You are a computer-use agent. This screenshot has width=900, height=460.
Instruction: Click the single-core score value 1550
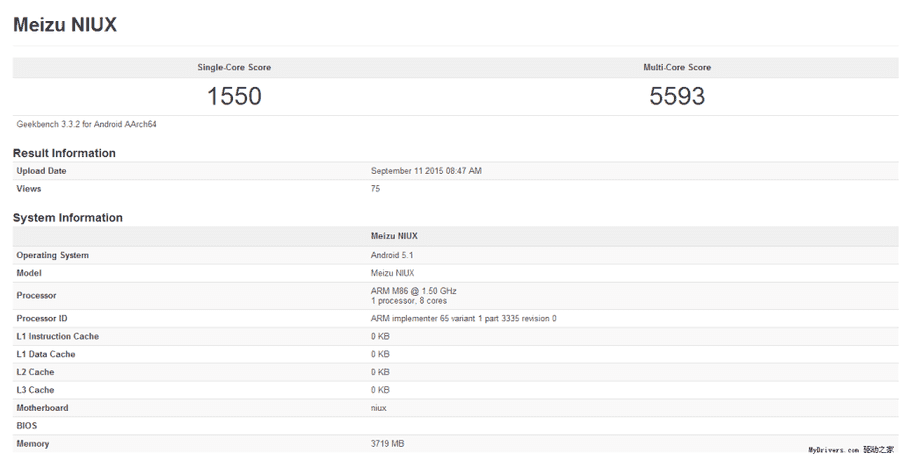click(x=234, y=96)
